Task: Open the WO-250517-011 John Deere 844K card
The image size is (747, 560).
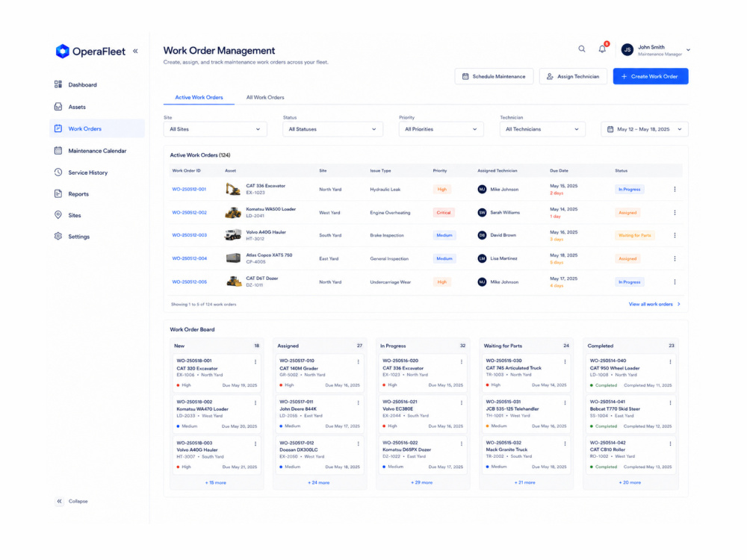Action: point(319,414)
